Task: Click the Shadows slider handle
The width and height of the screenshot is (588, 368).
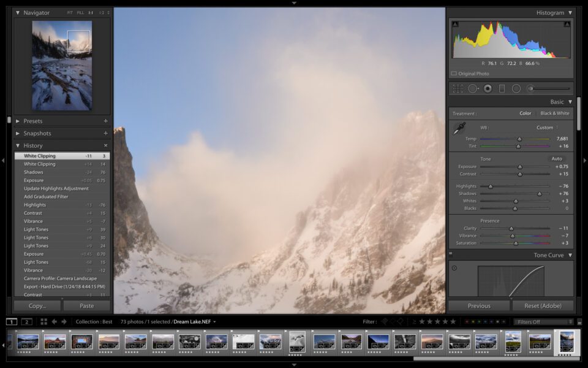Action: 539,194
